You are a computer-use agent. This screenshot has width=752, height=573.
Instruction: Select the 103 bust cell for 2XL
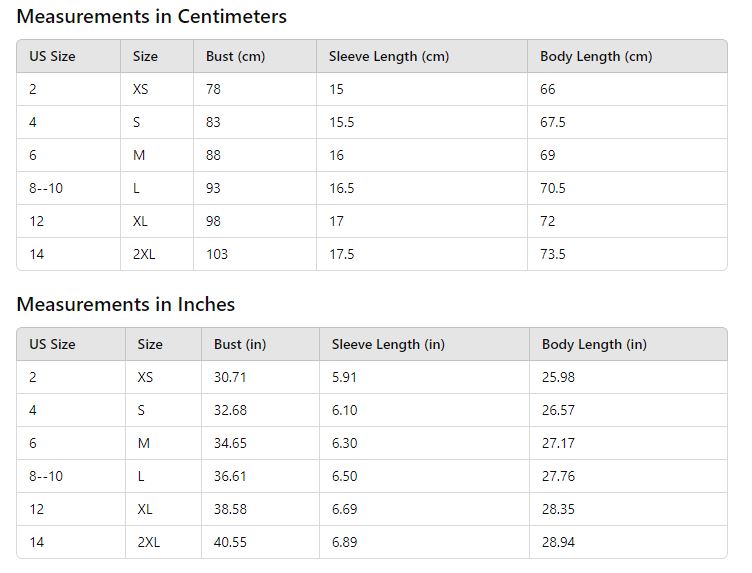pos(217,255)
